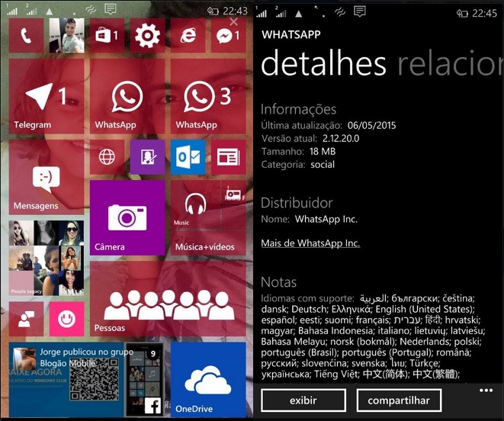The image size is (504, 421).
Task: Follow the Mais de WhatsApp Inc. link
Action: pos(310,243)
